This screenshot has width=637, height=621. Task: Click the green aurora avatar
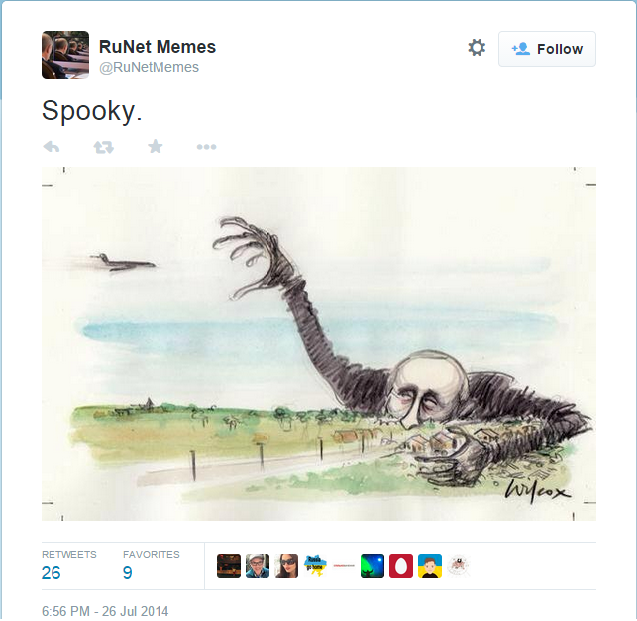pos(372,566)
